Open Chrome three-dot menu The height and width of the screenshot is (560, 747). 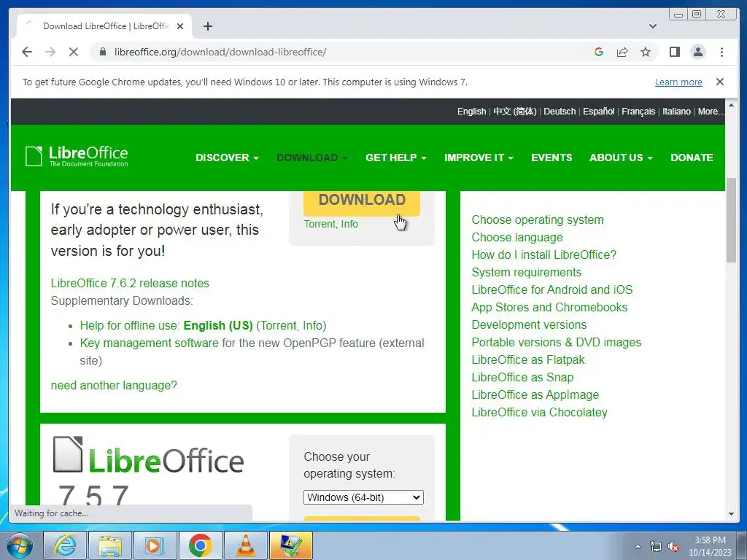(x=721, y=52)
